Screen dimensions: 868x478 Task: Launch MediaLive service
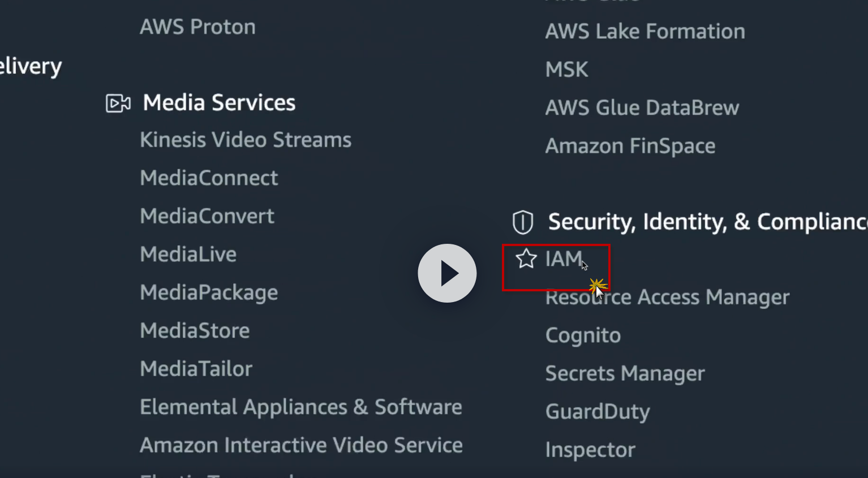click(188, 255)
